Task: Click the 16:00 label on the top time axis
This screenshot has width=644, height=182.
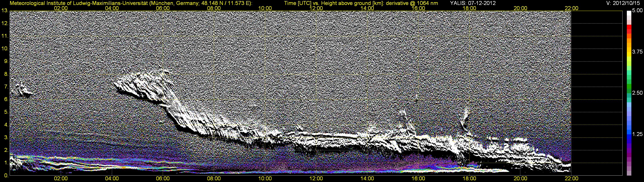Action: coord(418,8)
